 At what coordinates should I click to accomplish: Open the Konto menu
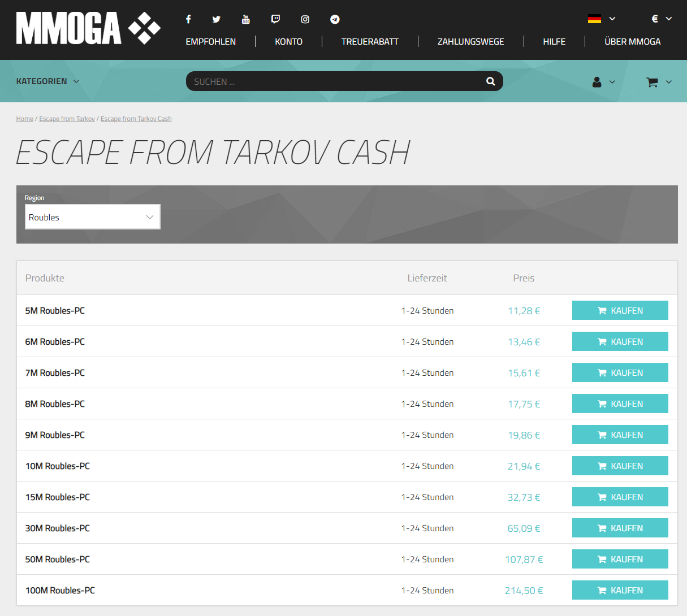pyautogui.click(x=288, y=41)
